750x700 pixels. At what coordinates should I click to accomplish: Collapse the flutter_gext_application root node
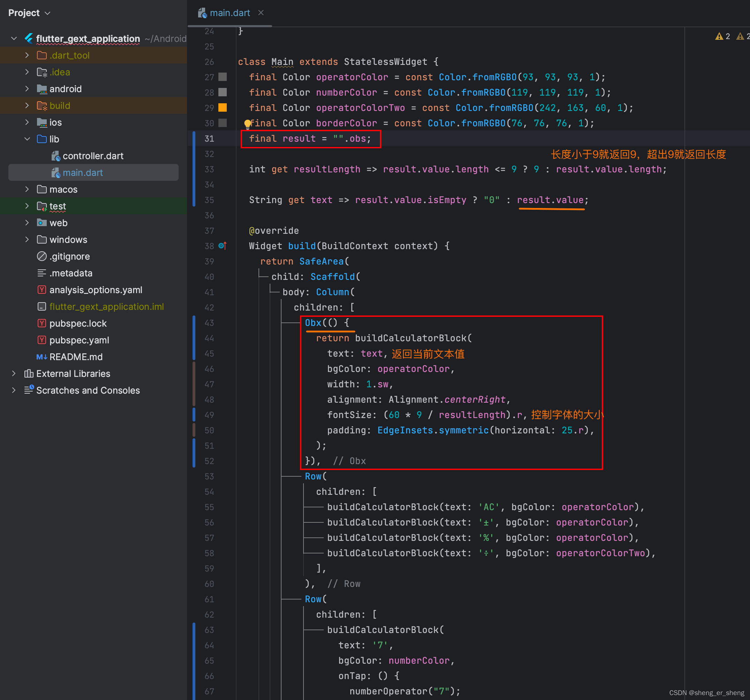[14, 38]
